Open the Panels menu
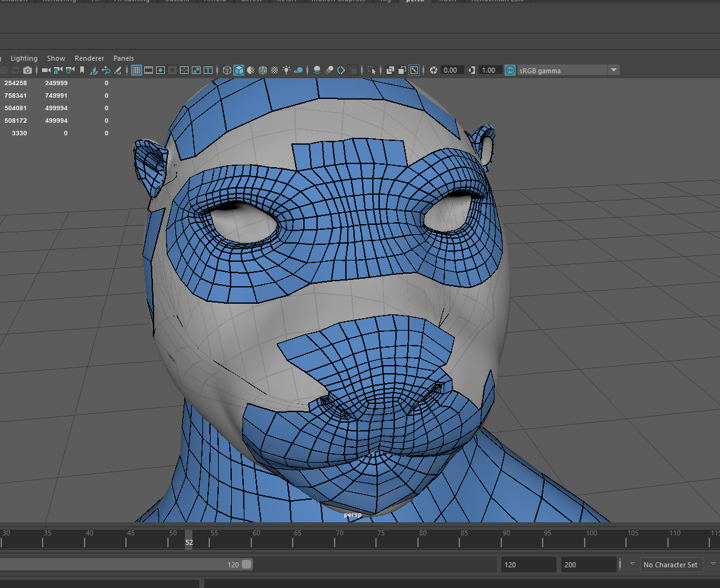Image resolution: width=720 pixels, height=588 pixels. pos(123,58)
